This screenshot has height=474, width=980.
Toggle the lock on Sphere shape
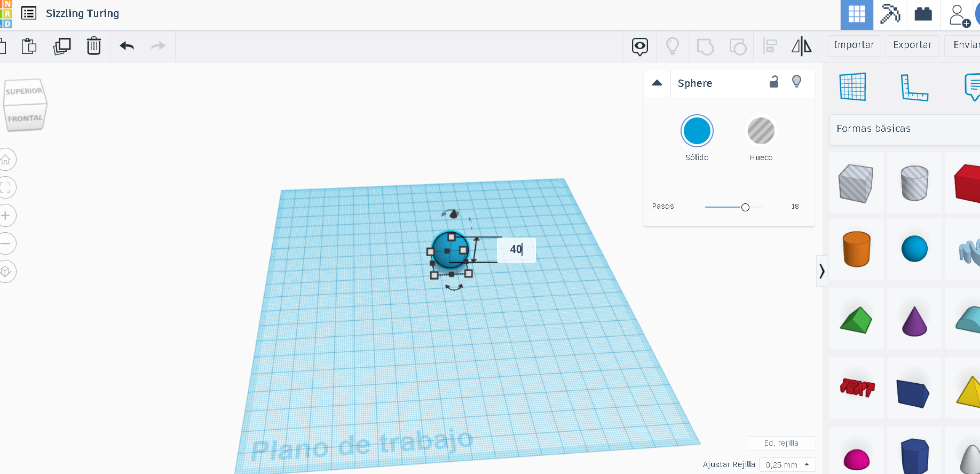[774, 82]
